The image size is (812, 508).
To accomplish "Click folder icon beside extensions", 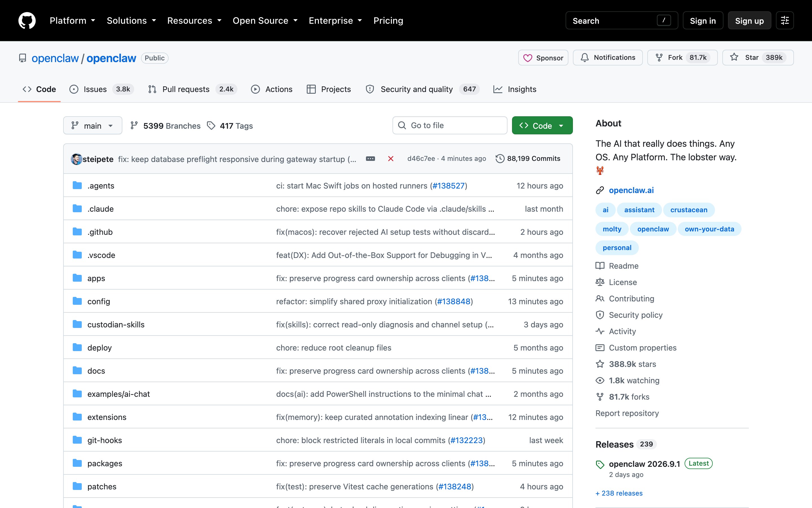I will coord(77,417).
